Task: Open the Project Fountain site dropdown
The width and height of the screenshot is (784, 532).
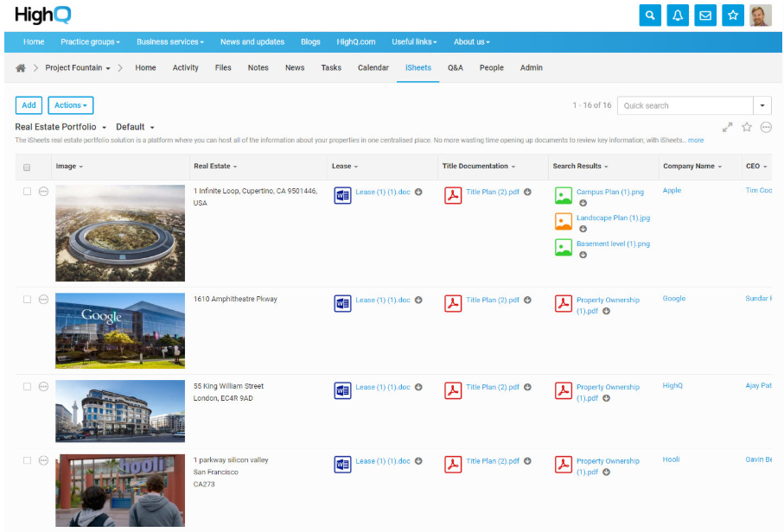Action: tap(78, 68)
